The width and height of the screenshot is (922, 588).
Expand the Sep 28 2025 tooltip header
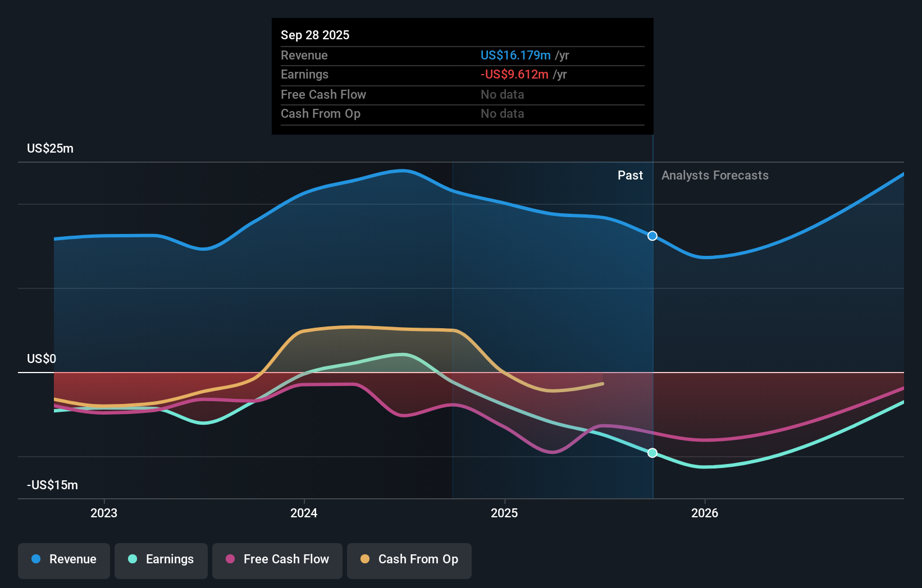(316, 35)
